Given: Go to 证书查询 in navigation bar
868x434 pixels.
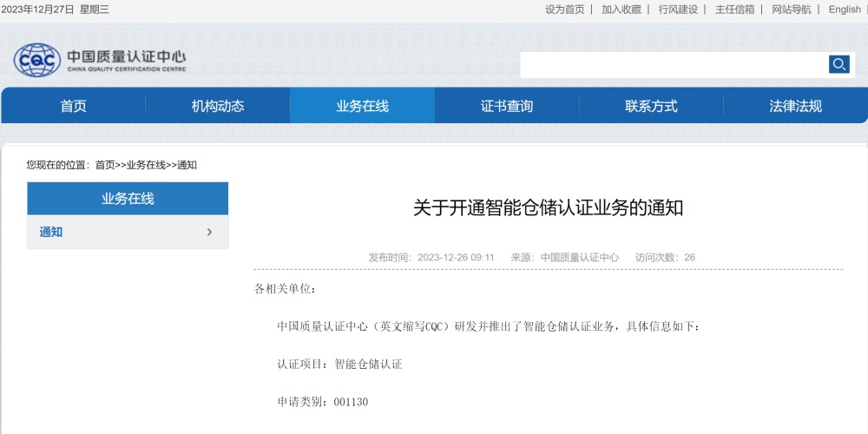Looking at the screenshot, I should point(507,106).
